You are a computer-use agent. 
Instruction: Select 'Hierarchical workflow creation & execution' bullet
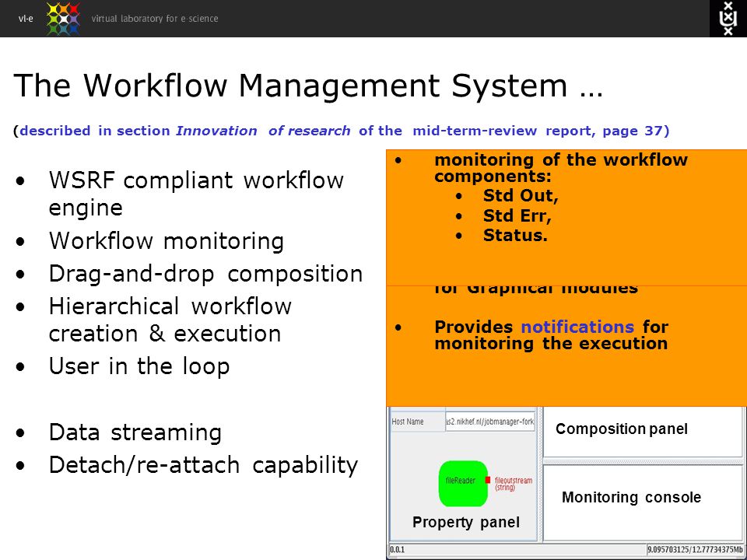[x=170, y=320]
